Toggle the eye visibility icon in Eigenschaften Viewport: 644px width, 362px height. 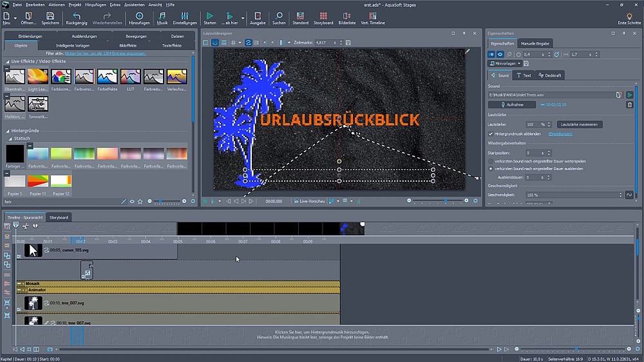500,55
